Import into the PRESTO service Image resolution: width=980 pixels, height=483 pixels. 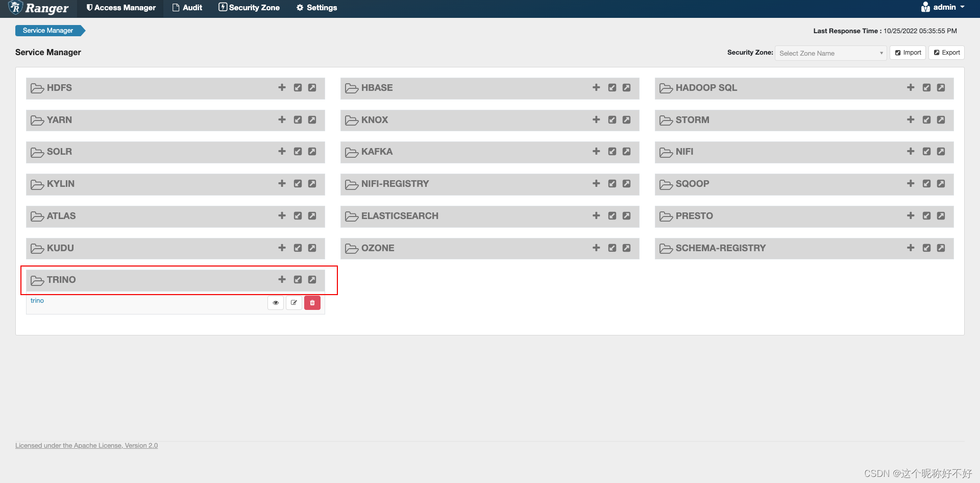tap(926, 215)
